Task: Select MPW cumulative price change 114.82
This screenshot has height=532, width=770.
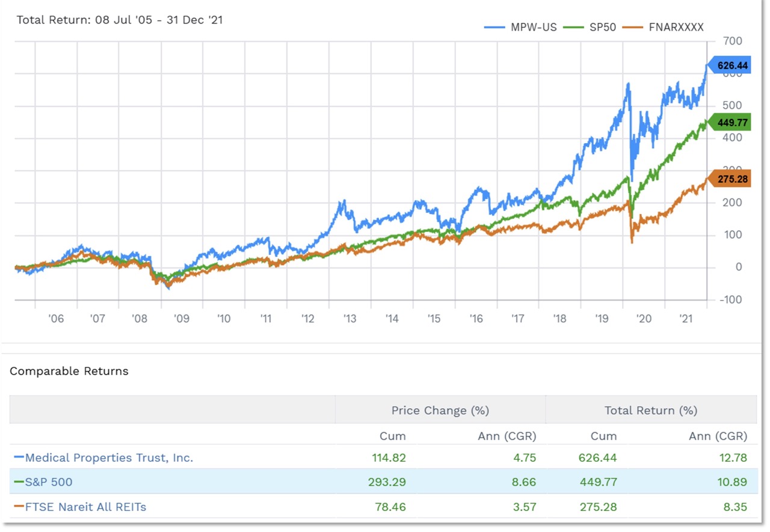Action: 389,457
